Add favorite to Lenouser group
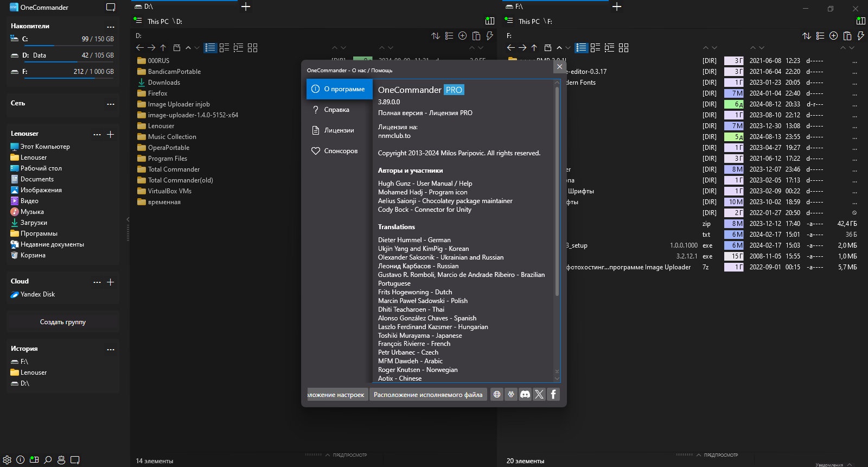This screenshot has width=868, height=467. 111,134
